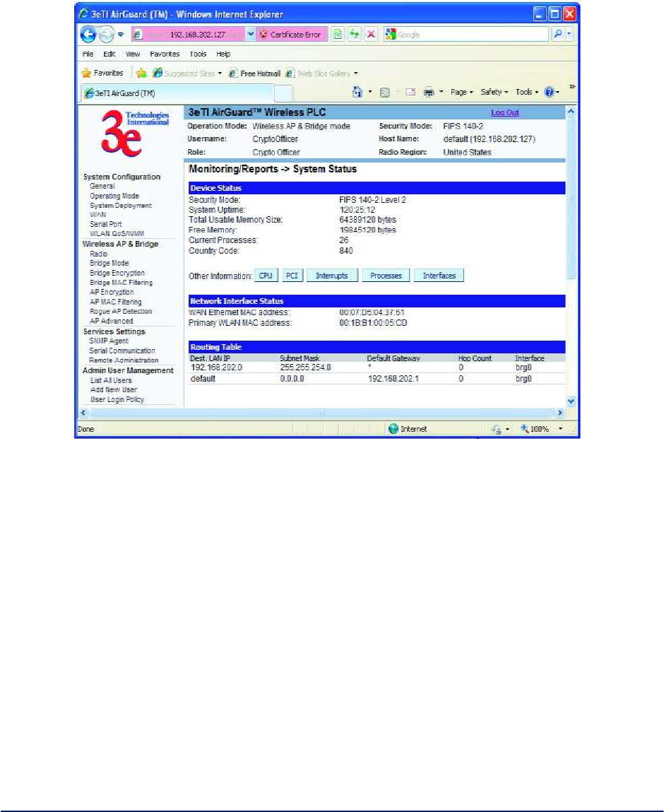Open the Bridge Encryption page

117,273
